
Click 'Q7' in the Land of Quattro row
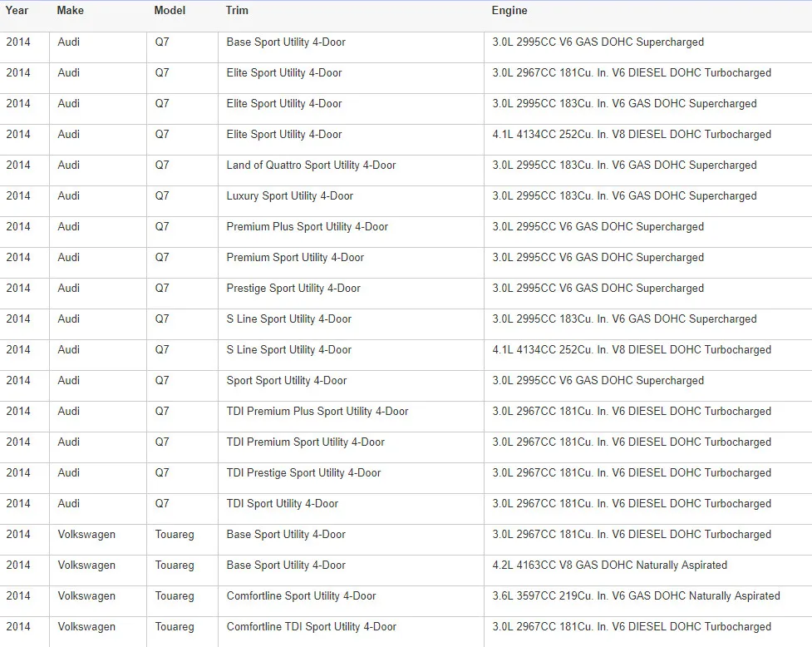pyautogui.click(x=161, y=165)
